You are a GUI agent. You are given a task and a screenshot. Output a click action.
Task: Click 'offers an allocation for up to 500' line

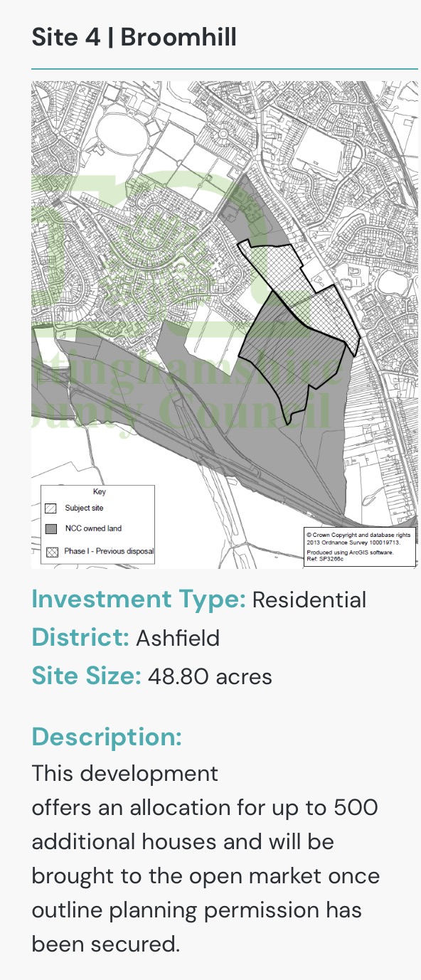coord(205,808)
